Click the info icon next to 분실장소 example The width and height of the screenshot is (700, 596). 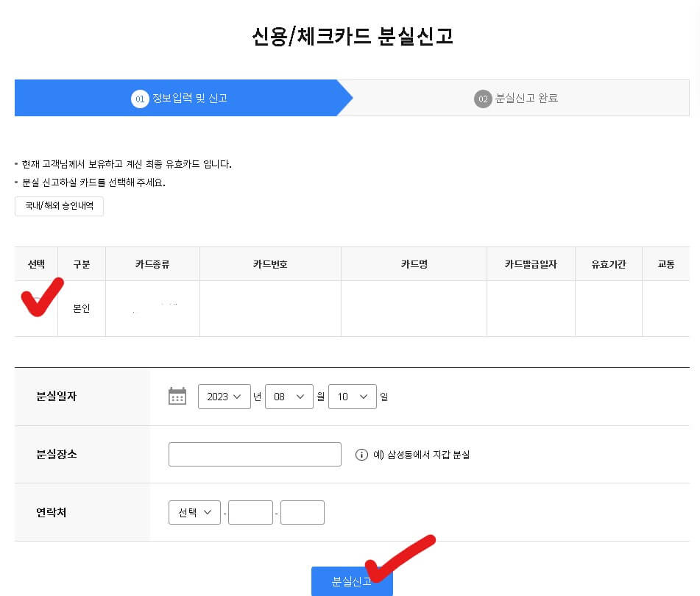point(360,454)
